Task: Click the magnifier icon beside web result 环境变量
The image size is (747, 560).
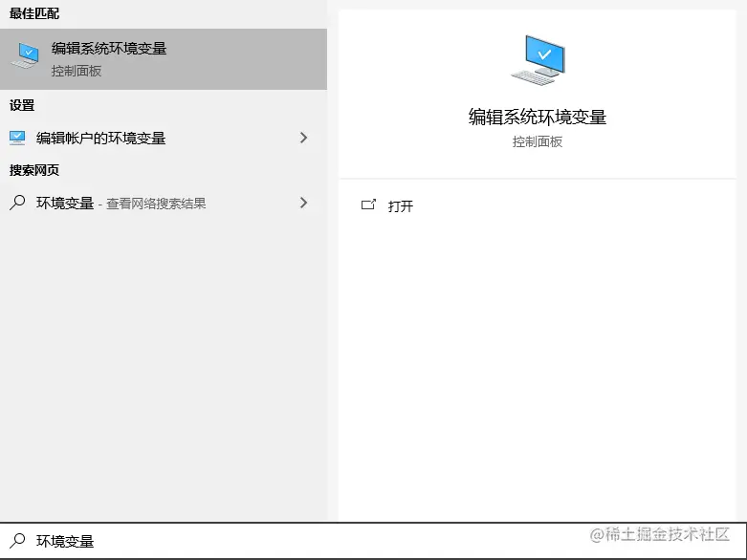Action: tap(17, 203)
